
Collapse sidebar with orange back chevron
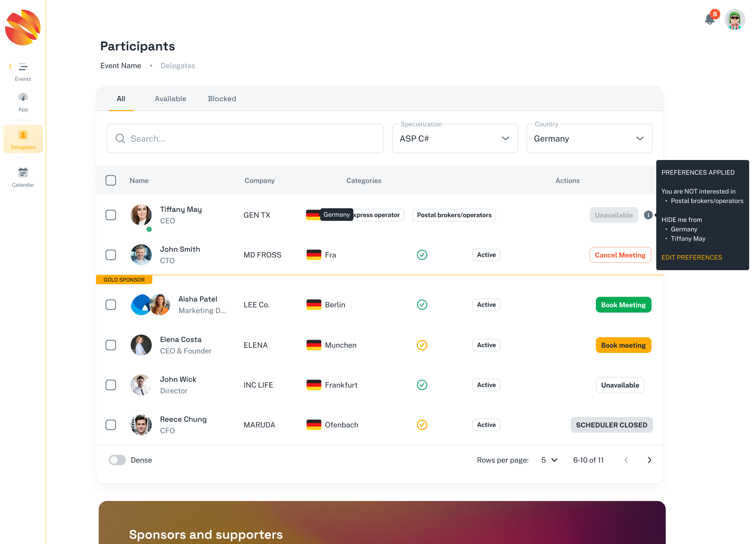click(10, 67)
